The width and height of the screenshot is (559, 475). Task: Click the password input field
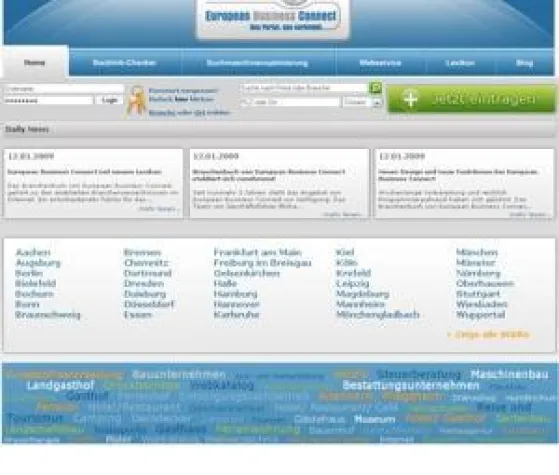pos(48,101)
